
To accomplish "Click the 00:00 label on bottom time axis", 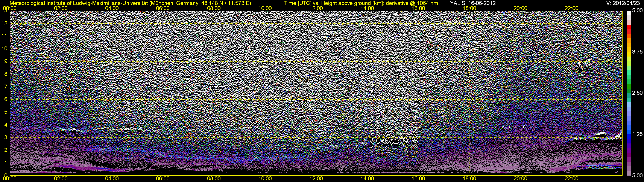I will 10,179.
